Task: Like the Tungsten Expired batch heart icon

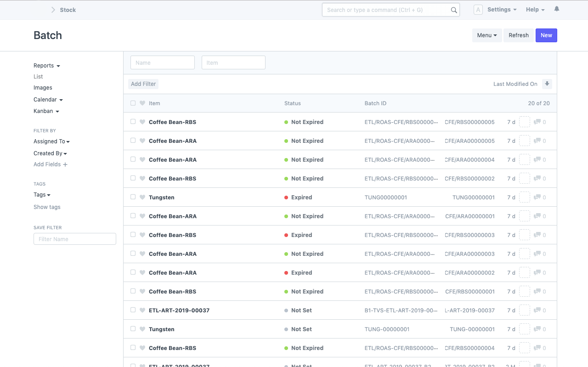Action: tap(142, 198)
